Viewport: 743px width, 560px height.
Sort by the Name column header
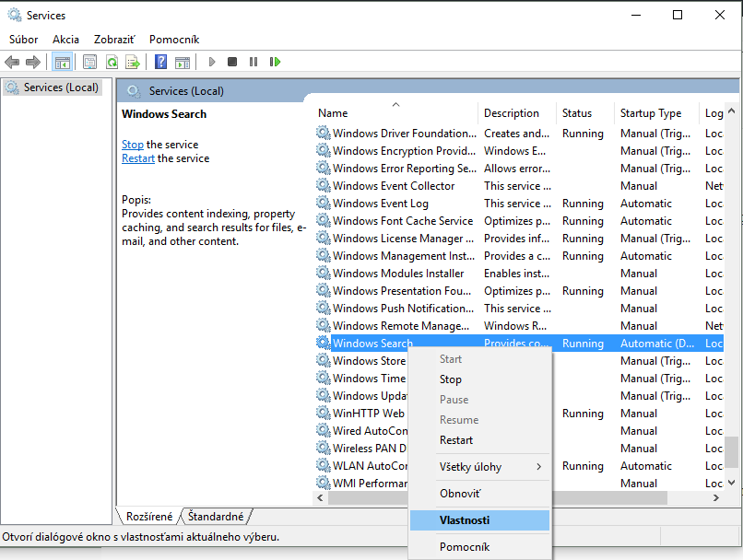[x=396, y=113]
